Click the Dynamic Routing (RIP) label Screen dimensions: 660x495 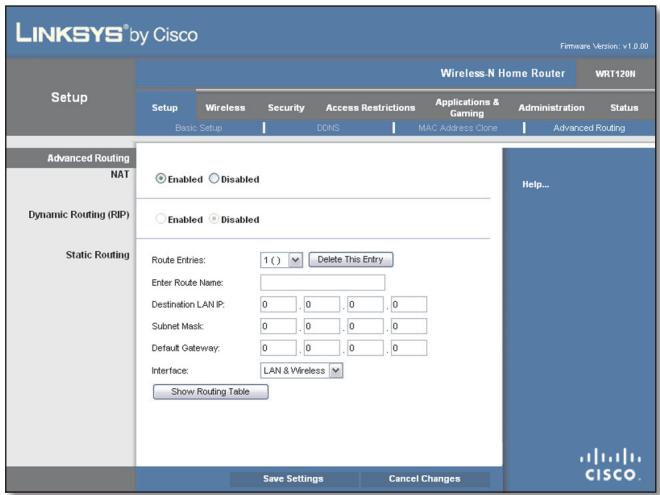[79, 215]
